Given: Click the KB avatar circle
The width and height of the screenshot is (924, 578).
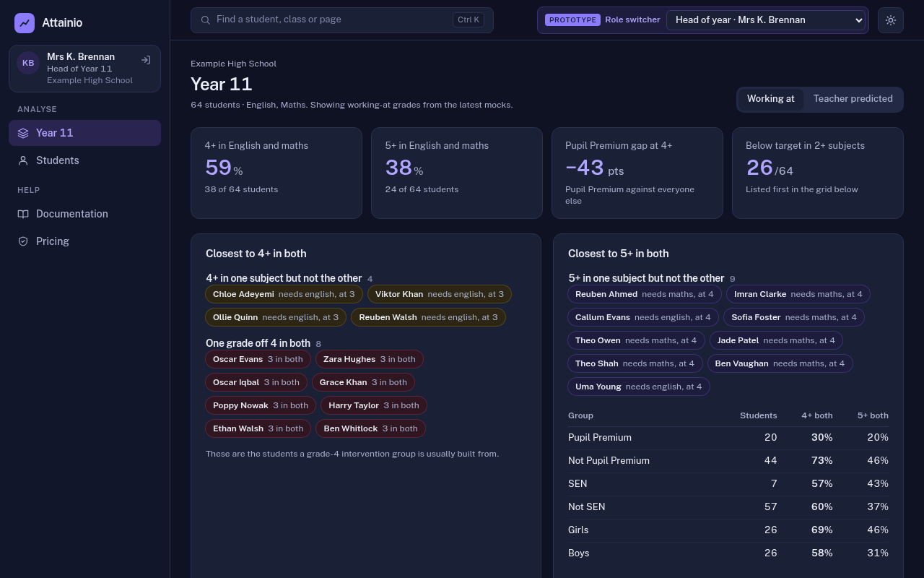Looking at the screenshot, I should [28, 63].
